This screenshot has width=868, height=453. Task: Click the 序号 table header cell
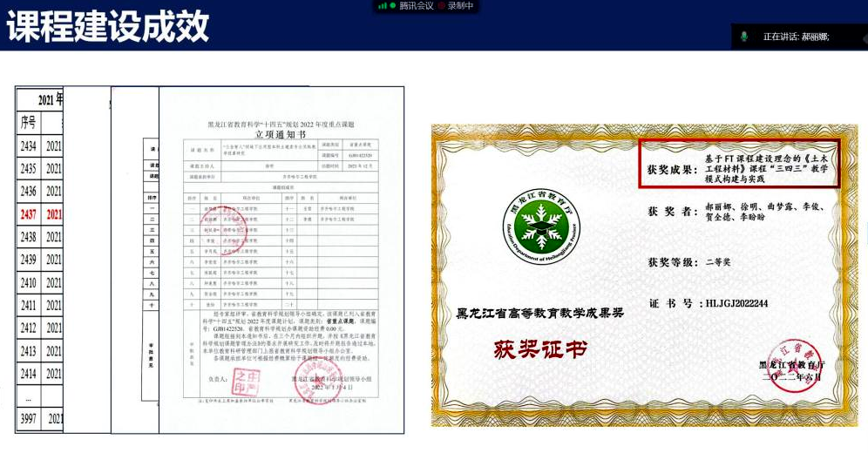[x=28, y=123]
